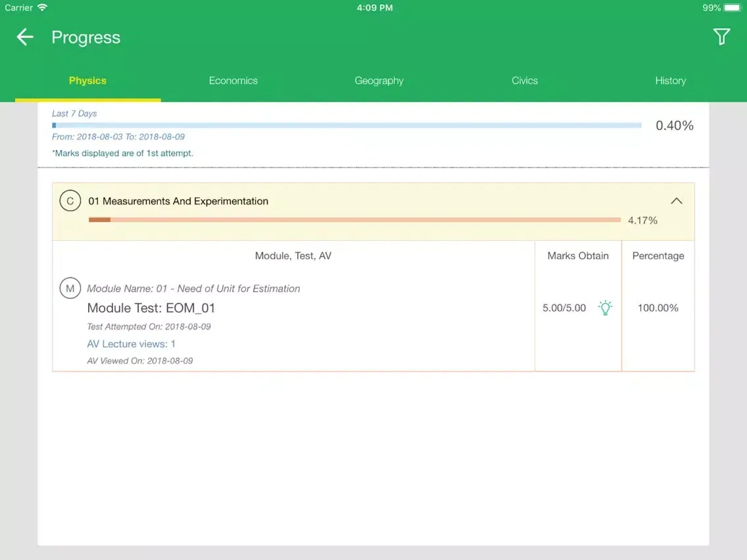This screenshot has width=747, height=560.
Task: Select the Civics tab
Action: click(x=524, y=80)
